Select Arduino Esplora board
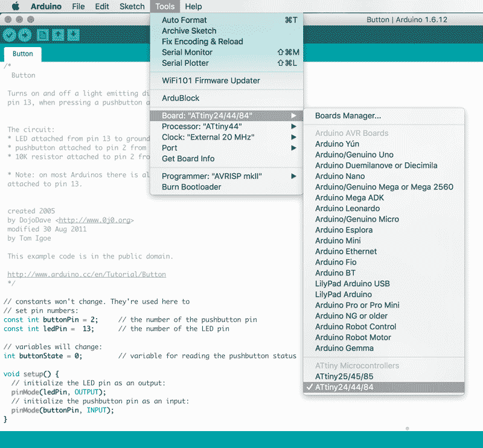Image resolution: width=483 pixels, height=448 pixels. coord(384,230)
